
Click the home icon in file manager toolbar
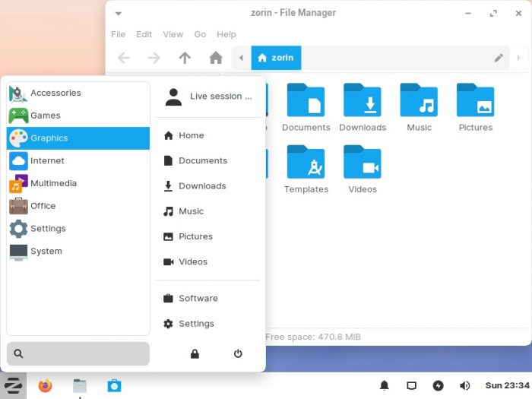pyautogui.click(x=216, y=58)
